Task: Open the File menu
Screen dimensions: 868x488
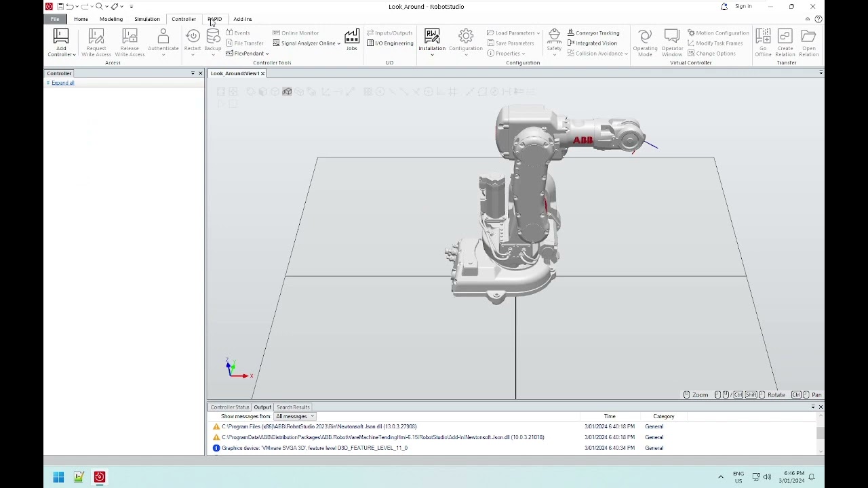Action: pyautogui.click(x=55, y=19)
